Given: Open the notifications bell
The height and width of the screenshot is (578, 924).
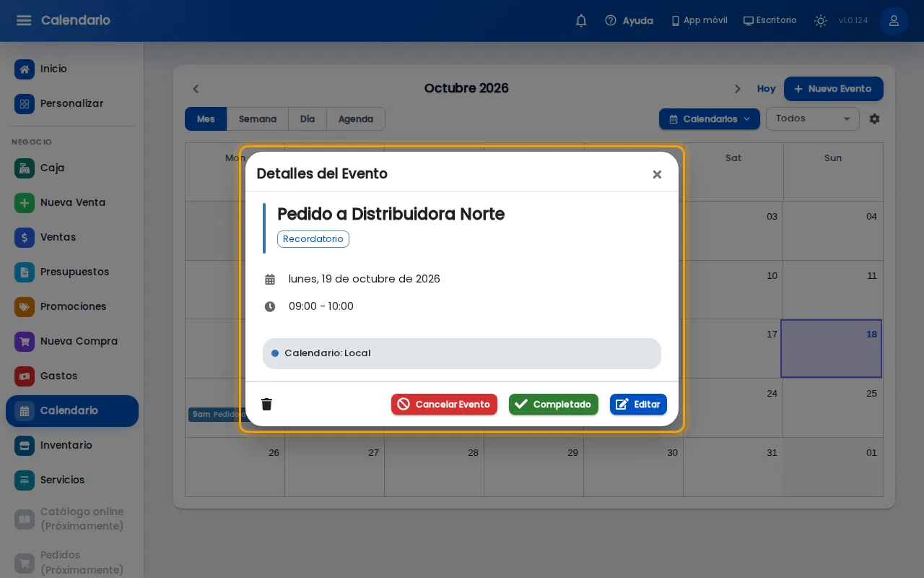Looking at the screenshot, I should (x=581, y=20).
